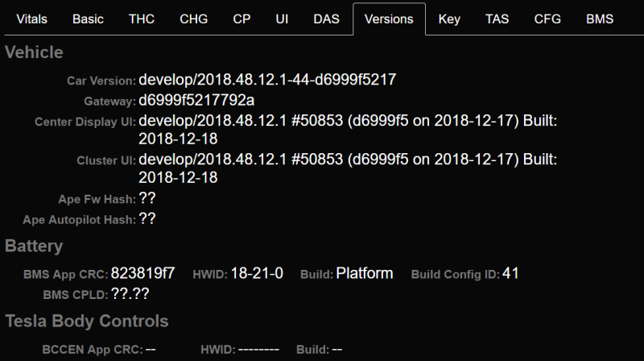Image resolution: width=644 pixels, height=361 pixels.
Task: Switch to the UI tab
Action: point(282,19)
